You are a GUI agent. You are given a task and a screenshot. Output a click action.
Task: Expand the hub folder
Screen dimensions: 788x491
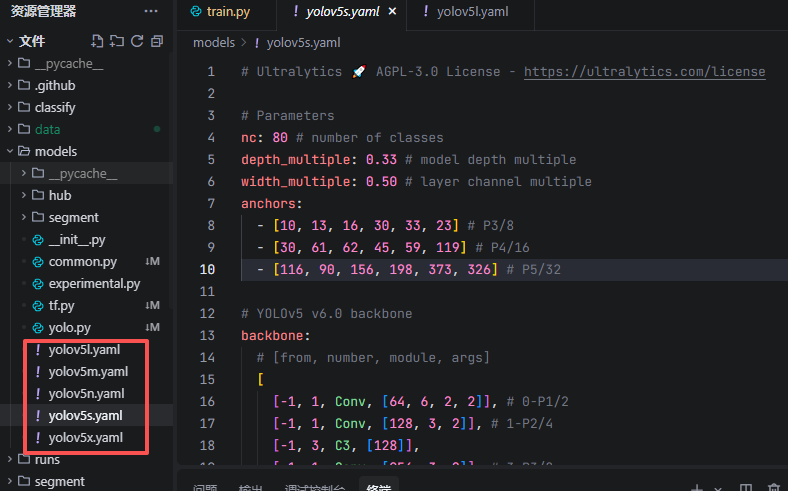[x=60, y=195]
